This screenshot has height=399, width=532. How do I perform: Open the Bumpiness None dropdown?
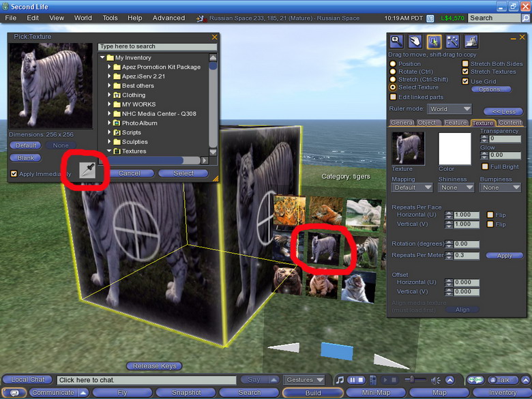tap(500, 188)
